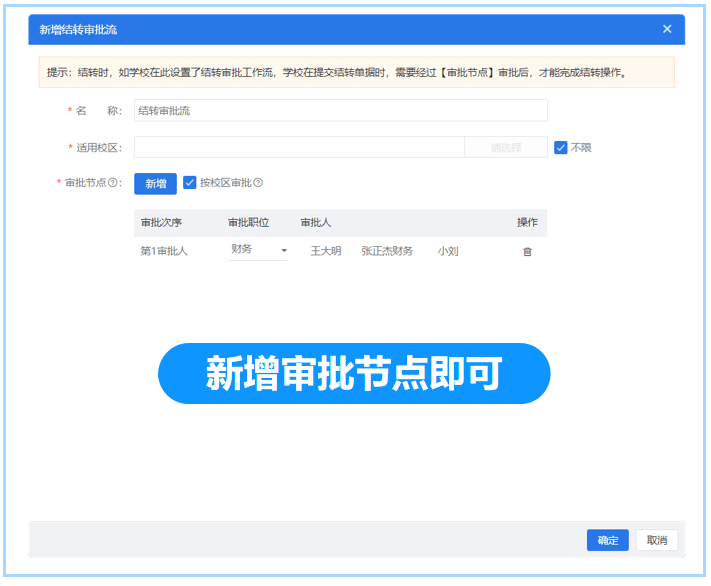Click the 提示 notice text banner
Screen dimensions: 711x586
(x=356, y=72)
